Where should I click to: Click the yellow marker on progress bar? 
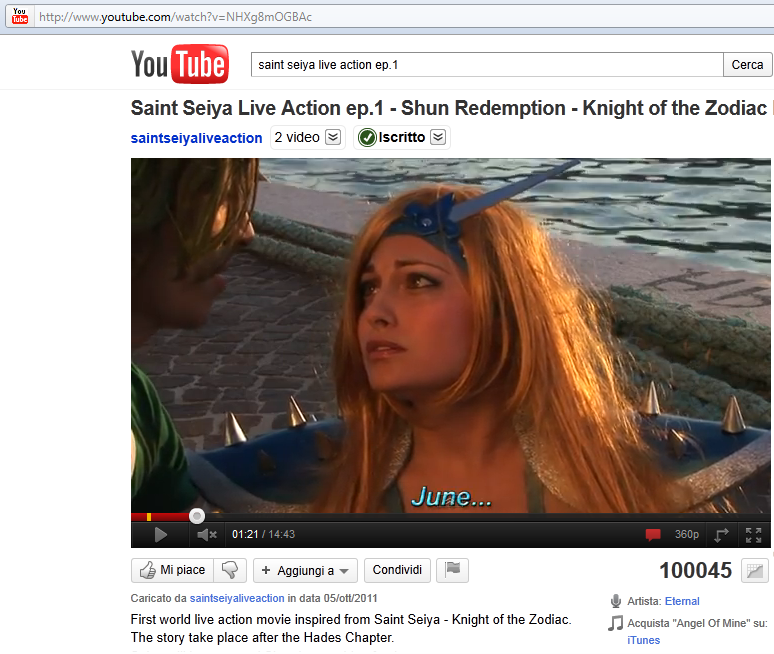coord(149,517)
